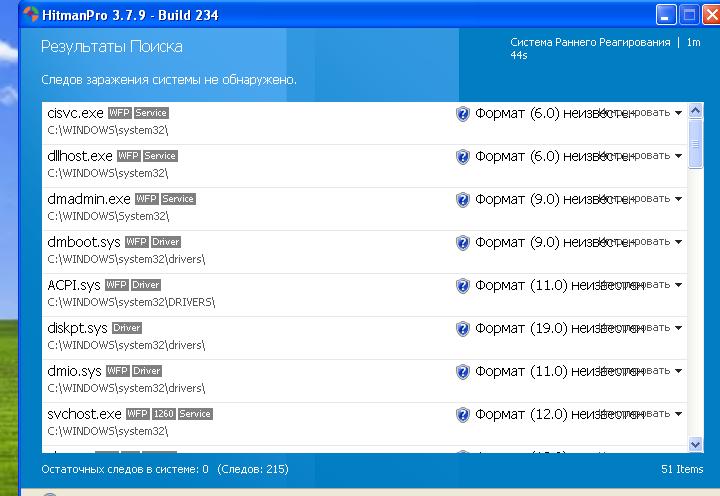Click 'Система Раннего Реагирования' header text
The width and height of the screenshot is (720, 496).
pyautogui.click(x=590, y=42)
